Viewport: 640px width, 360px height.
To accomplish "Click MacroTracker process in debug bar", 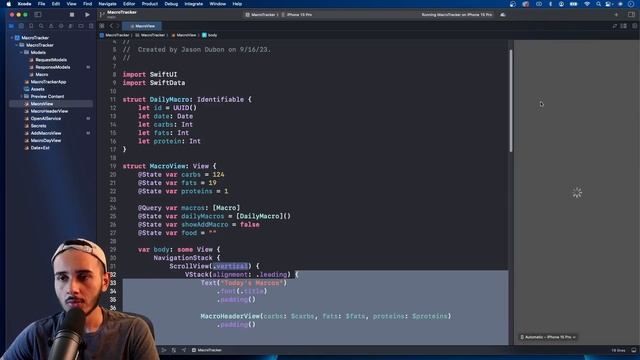I will point(207,350).
